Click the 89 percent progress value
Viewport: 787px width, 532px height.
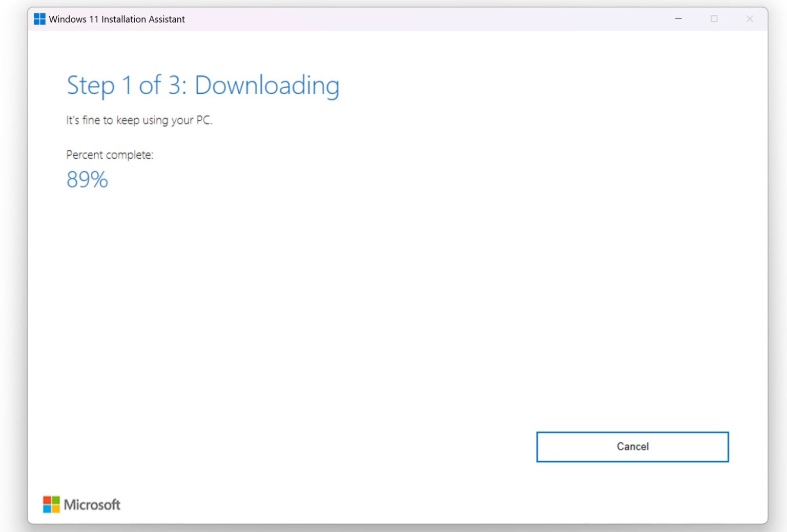pyautogui.click(x=87, y=179)
